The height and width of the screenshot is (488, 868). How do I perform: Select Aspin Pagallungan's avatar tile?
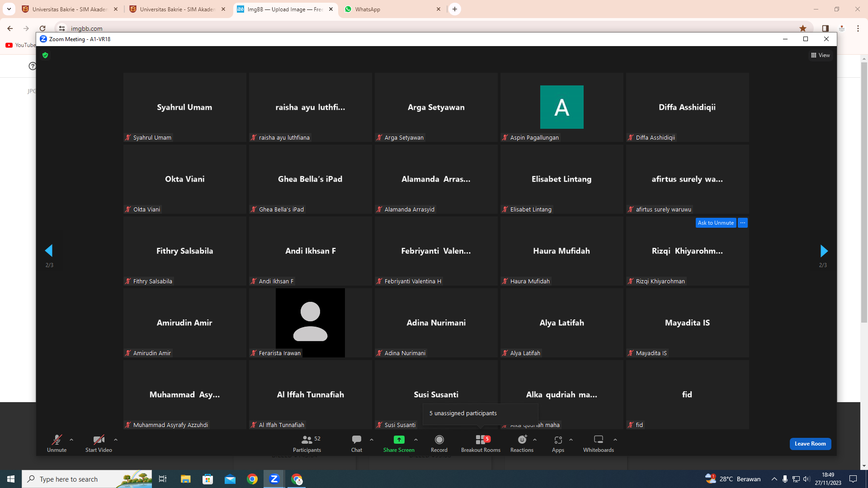[x=561, y=107]
